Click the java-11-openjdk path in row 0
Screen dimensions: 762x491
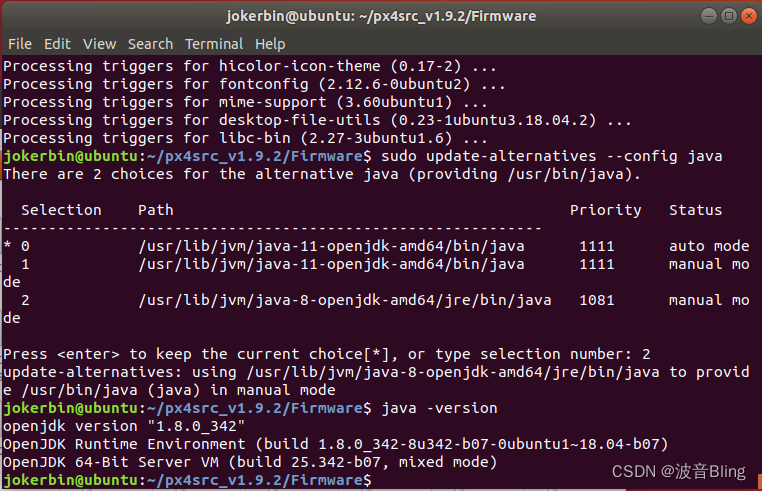tap(331, 246)
